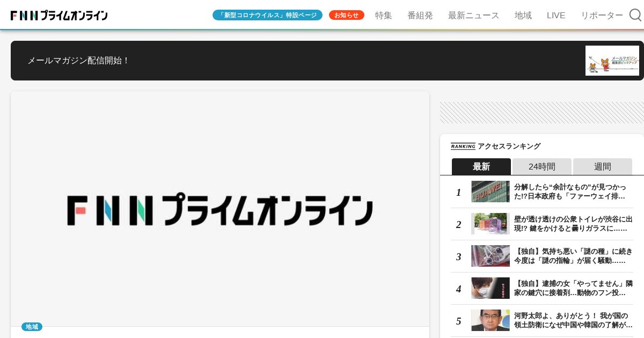
Task: Click the RANKING logo icon
Action: click(x=463, y=146)
